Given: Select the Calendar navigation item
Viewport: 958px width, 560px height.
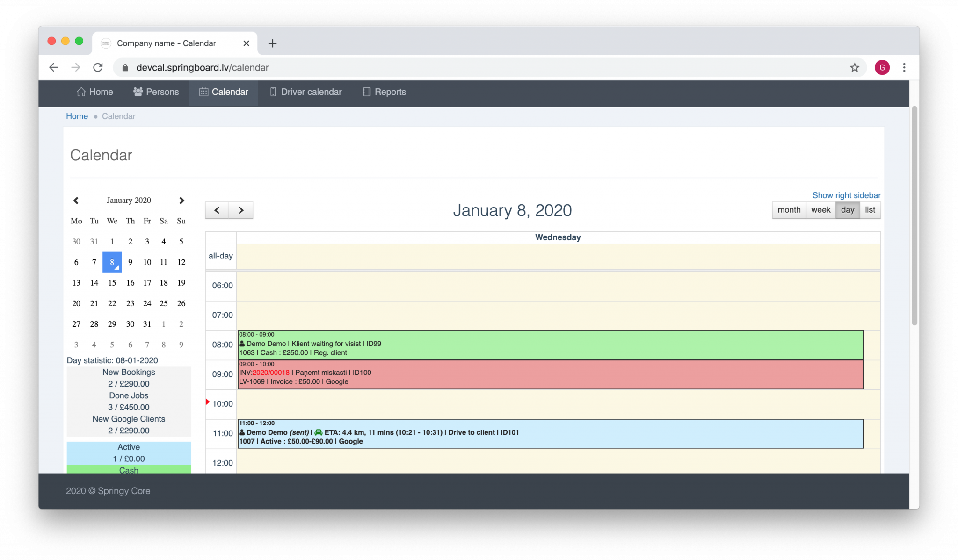Looking at the screenshot, I should click(224, 92).
